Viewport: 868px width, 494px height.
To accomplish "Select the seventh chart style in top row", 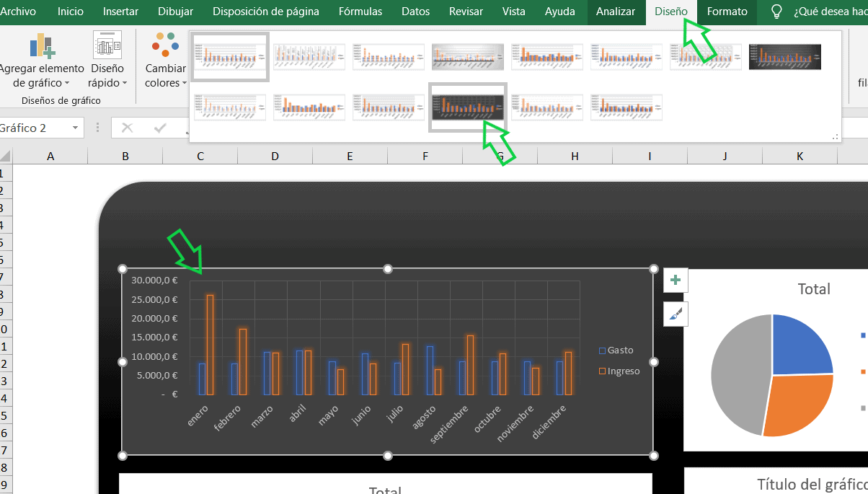I will (x=706, y=57).
